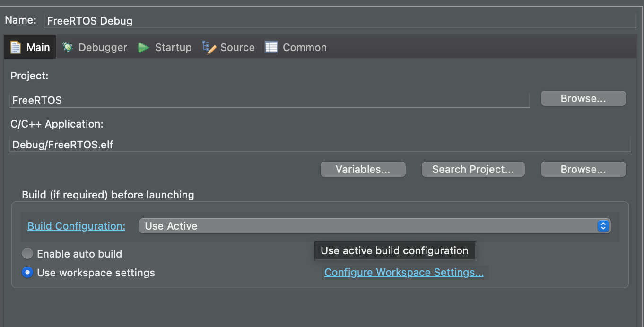The height and width of the screenshot is (327, 644).
Task: Open the Build Configuration link
Action: [76, 226]
